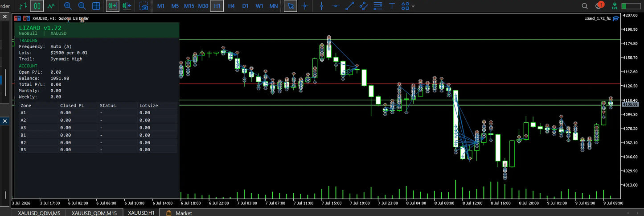Select the trendline drawing tool
This screenshot has height=216, width=644.
(350, 6)
